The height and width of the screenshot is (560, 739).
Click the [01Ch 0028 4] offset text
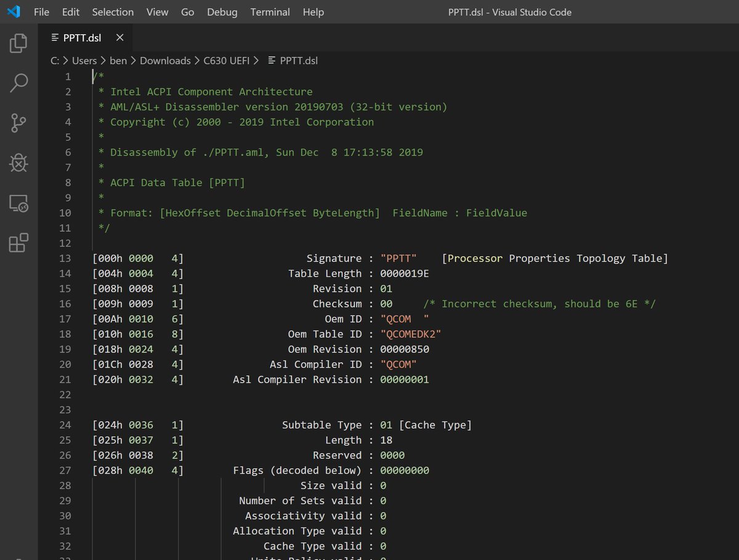click(138, 364)
